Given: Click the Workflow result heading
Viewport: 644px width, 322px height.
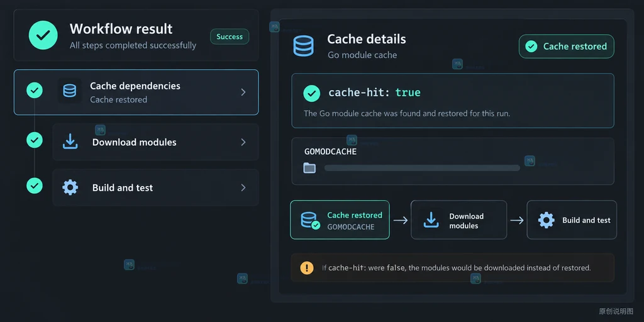Looking at the screenshot, I should point(121,29).
